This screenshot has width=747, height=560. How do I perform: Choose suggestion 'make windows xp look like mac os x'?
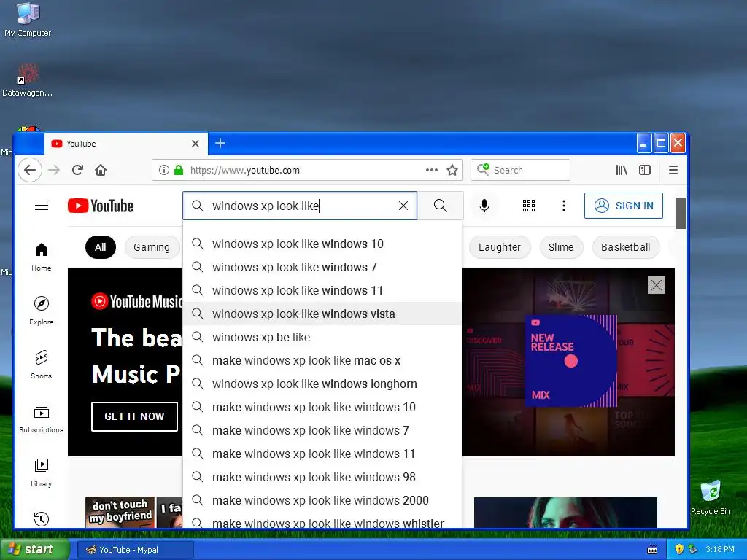322,360
